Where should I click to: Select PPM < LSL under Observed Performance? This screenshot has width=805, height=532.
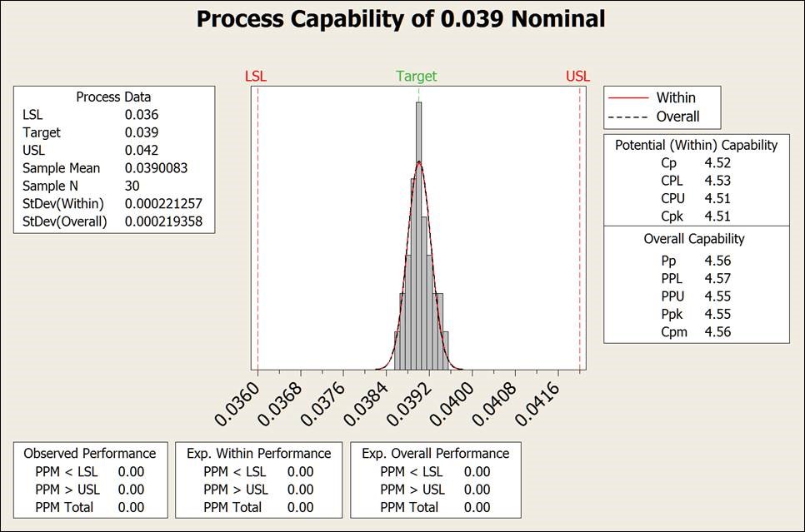point(66,471)
